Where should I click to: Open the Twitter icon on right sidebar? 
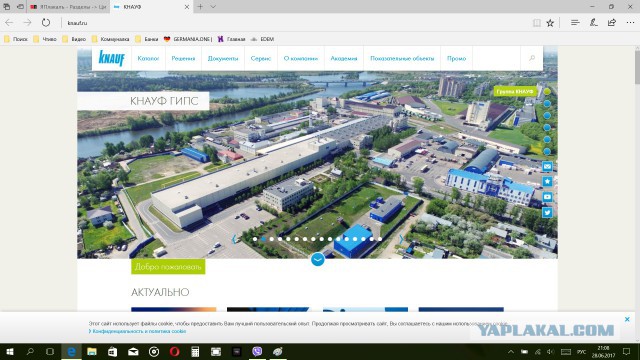(547, 213)
